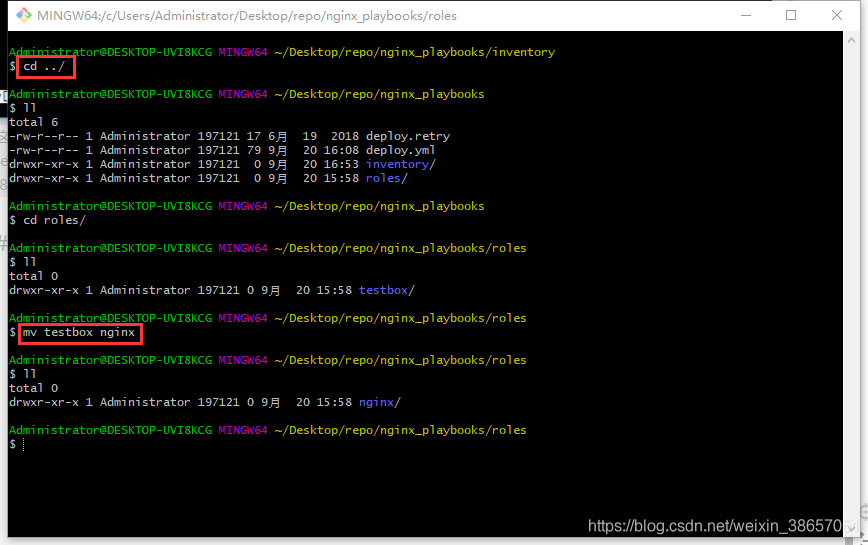The height and width of the screenshot is (545, 868).
Task: Click the 'cd ../' command text
Action: [x=44, y=66]
